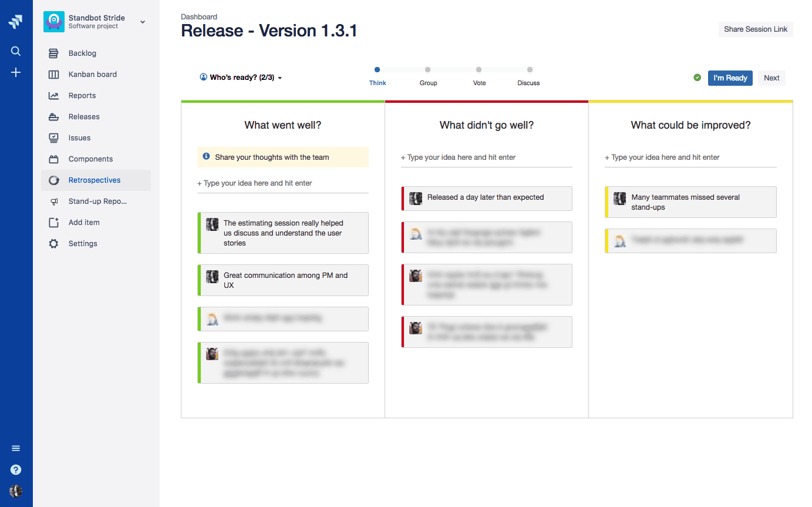Click the search magnifier in the navigation rail
The width and height of the screenshot is (812, 507).
(16, 51)
